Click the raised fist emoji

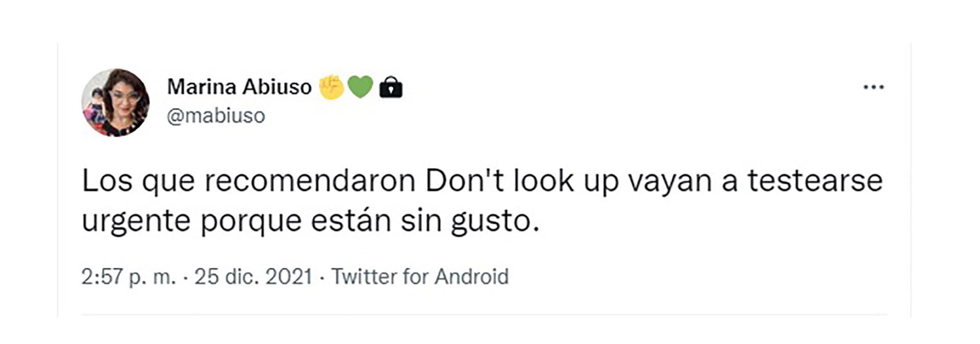(332, 87)
